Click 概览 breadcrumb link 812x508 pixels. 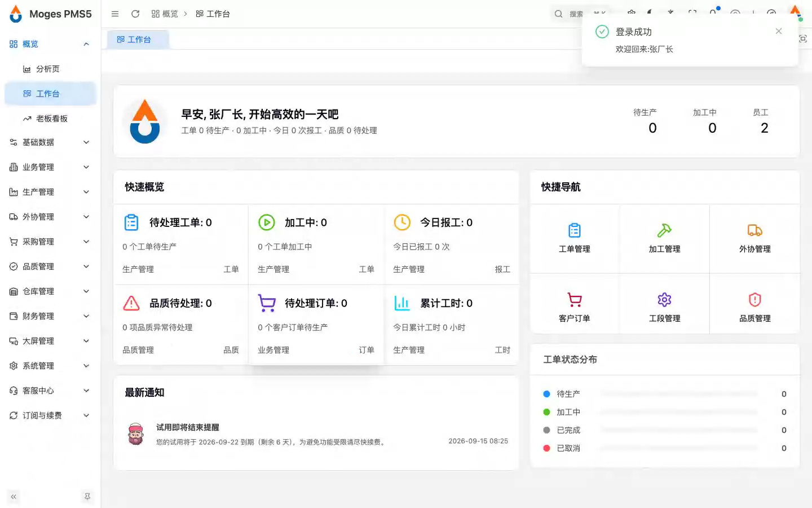click(165, 14)
